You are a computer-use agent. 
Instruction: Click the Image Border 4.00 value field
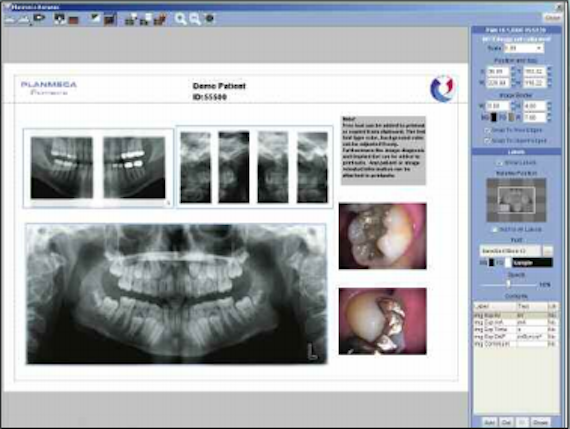[x=534, y=106]
